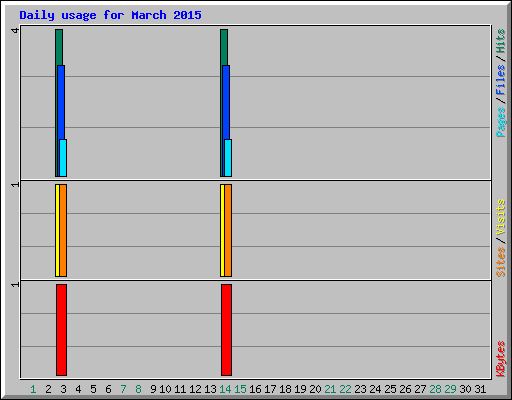Screen dimensions: 512x400
Task: Click day 23 on the date axis
Action: point(360,389)
